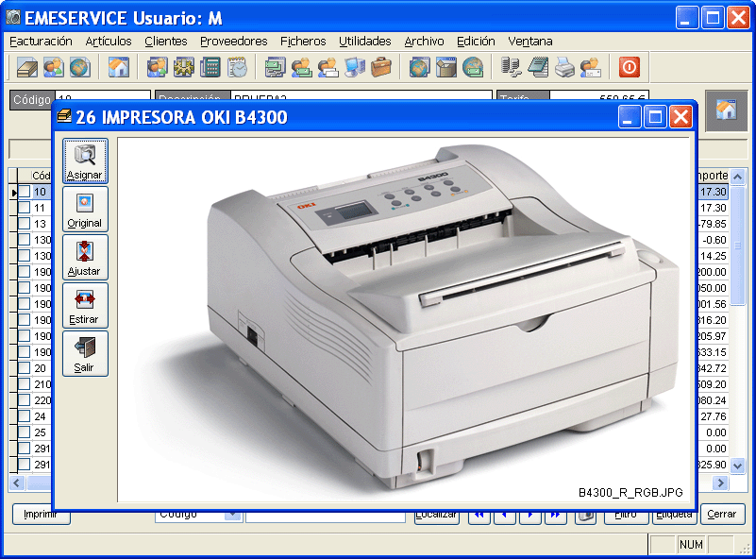Tick the checkbox for row 13
The height and width of the screenshot is (559, 756).
coord(25,223)
